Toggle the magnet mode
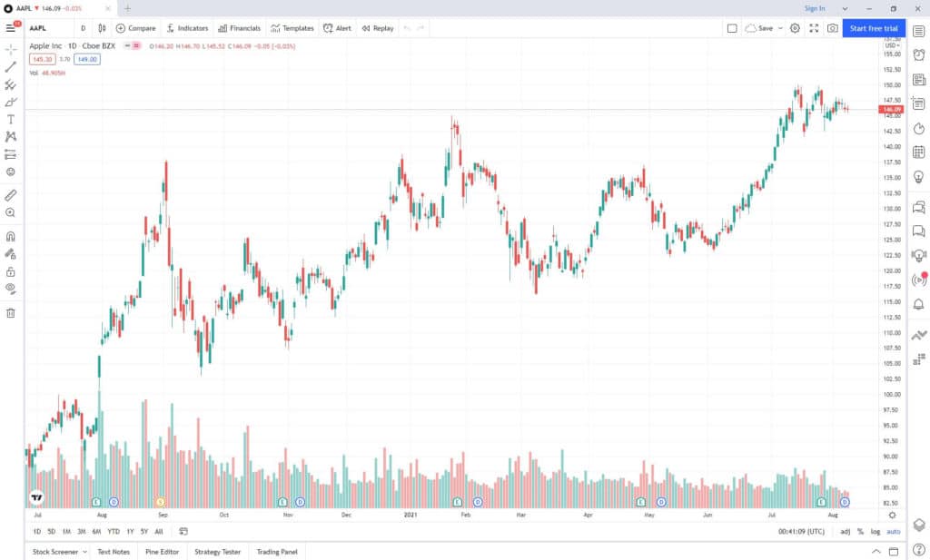Image resolution: width=930 pixels, height=560 pixels. pyautogui.click(x=11, y=237)
